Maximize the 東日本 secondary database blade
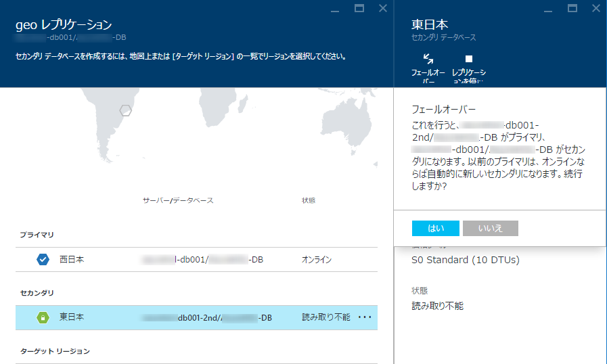The width and height of the screenshot is (607, 364). (572, 8)
